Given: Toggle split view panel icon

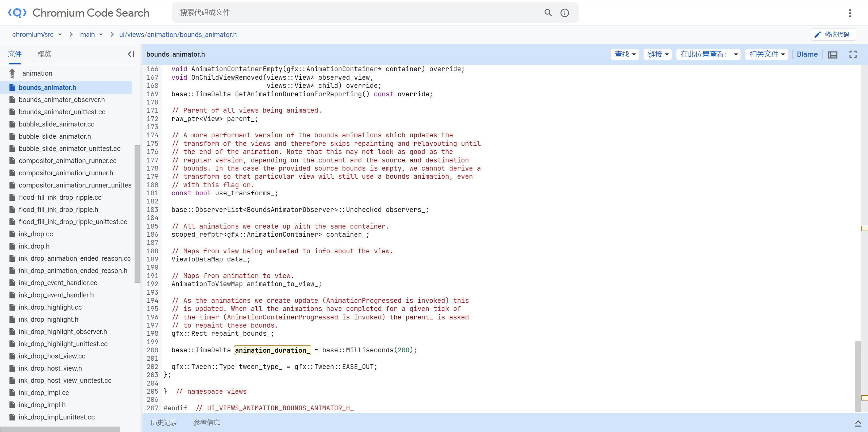Looking at the screenshot, I should [833, 54].
